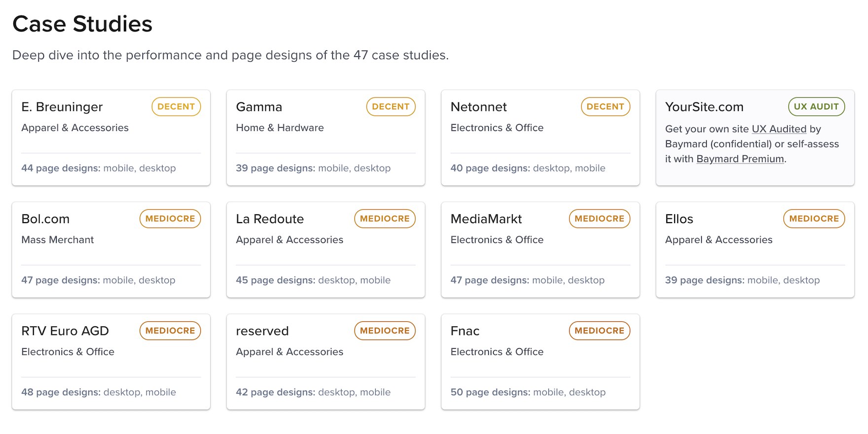
Task: Select the MediaMarkt case study title
Action: [x=486, y=219]
